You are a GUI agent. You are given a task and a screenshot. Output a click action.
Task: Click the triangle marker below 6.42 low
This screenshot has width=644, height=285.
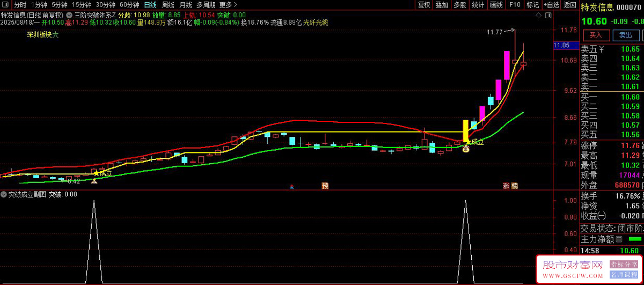(x=94, y=181)
